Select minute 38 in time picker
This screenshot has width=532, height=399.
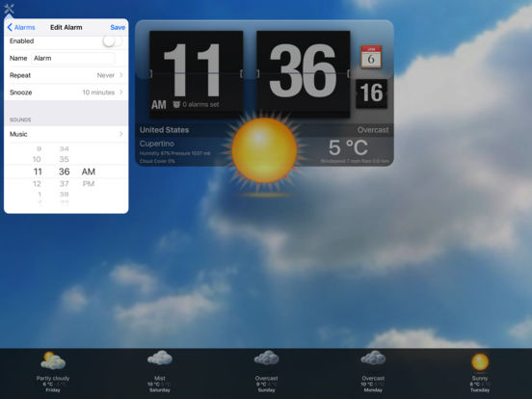pos(65,194)
